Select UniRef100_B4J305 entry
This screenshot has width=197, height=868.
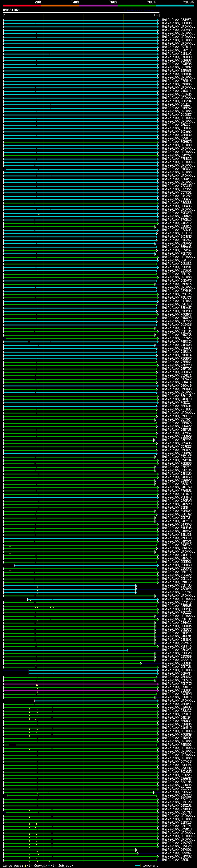click(177, 525)
